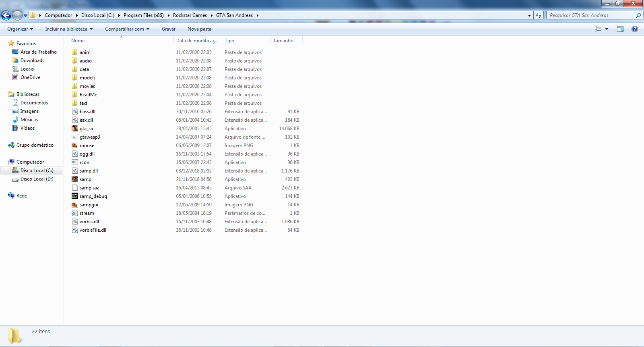Open Locais in the navigation pane

(x=27, y=69)
